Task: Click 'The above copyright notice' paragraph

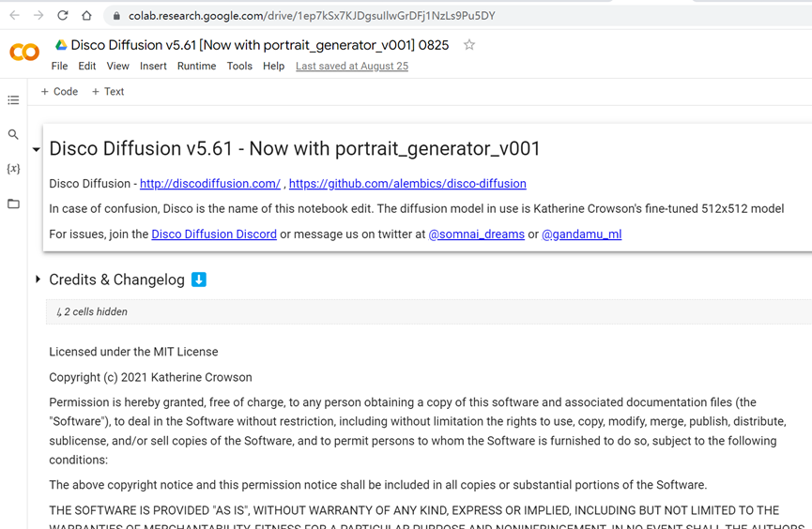Action: point(378,485)
